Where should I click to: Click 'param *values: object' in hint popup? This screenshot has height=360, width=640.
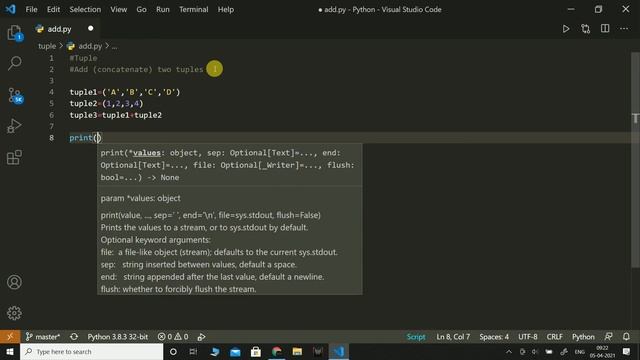[140, 198]
